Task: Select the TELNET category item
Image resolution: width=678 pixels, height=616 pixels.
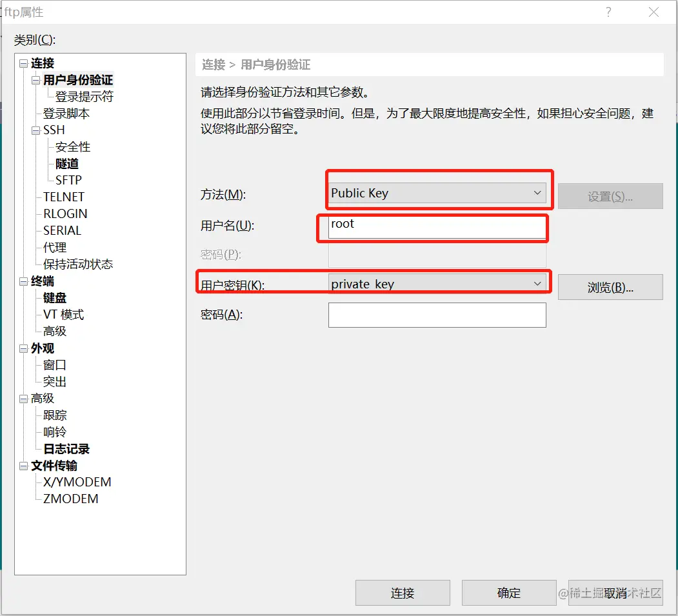Action: point(62,197)
